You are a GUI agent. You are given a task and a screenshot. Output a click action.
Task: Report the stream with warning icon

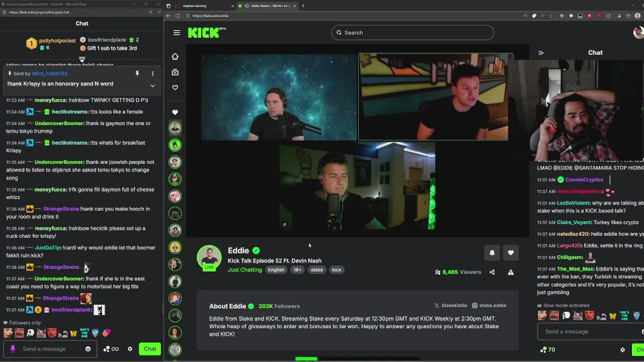tap(511, 272)
